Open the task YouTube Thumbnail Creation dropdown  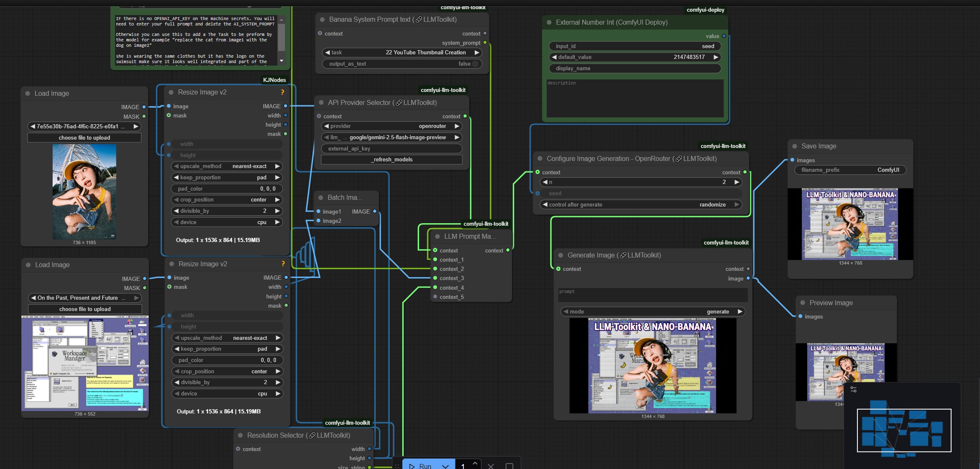tap(402, 52)
